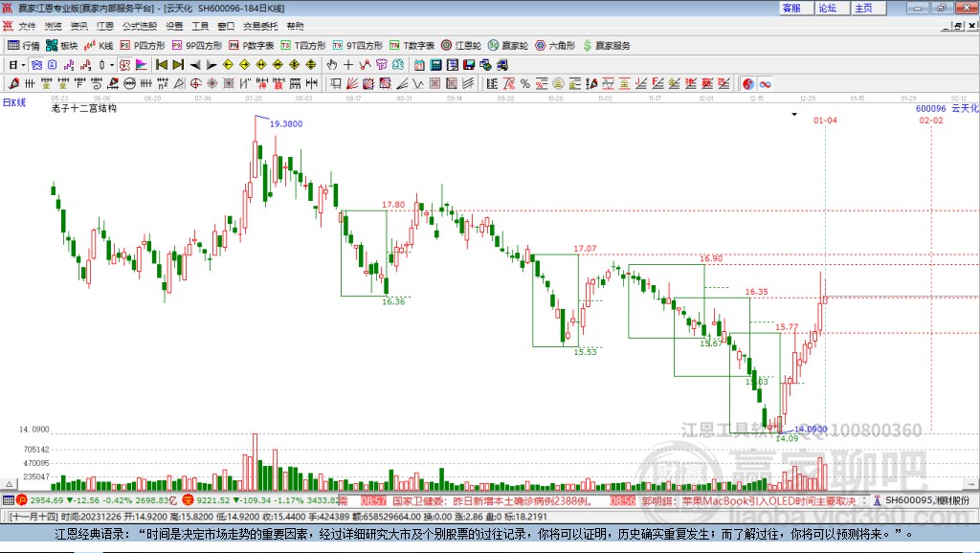Switch to the K线 chart view
Screen dimensions: 980x553
[99, 46]
